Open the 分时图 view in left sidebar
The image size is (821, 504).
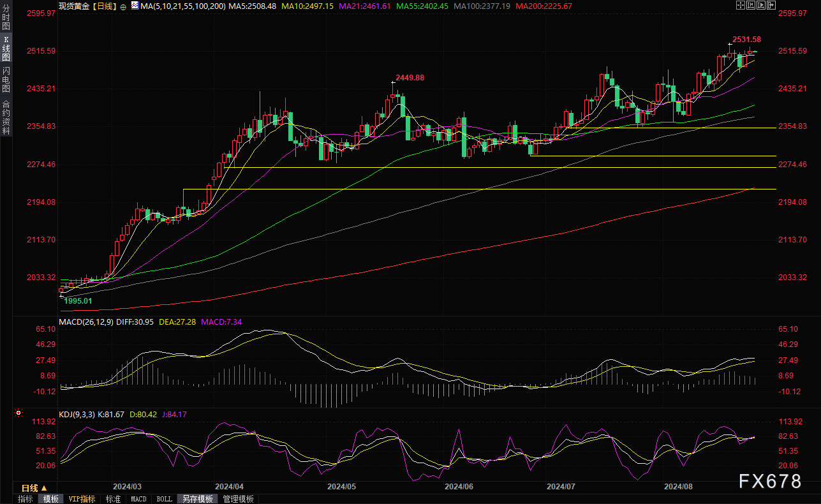point(6,18)
